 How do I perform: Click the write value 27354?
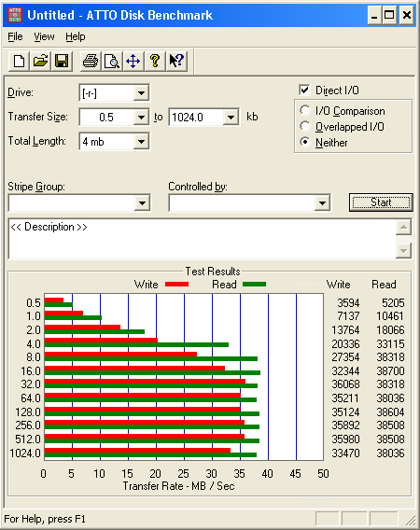click(x=345, y=357)
